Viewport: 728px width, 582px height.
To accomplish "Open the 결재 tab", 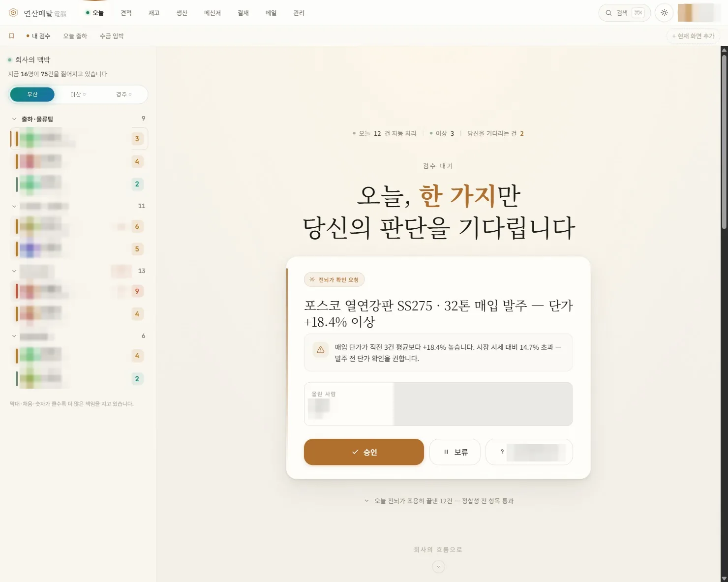I will coord(243,13).
